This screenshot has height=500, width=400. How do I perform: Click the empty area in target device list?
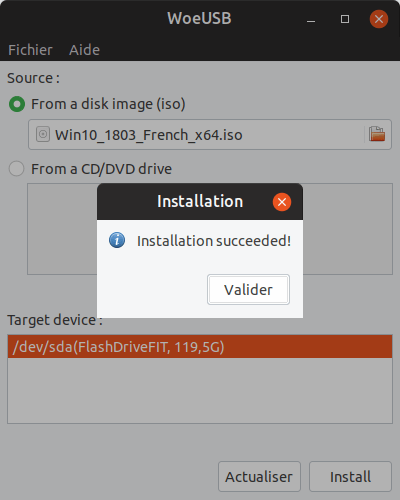coord(200,390)
